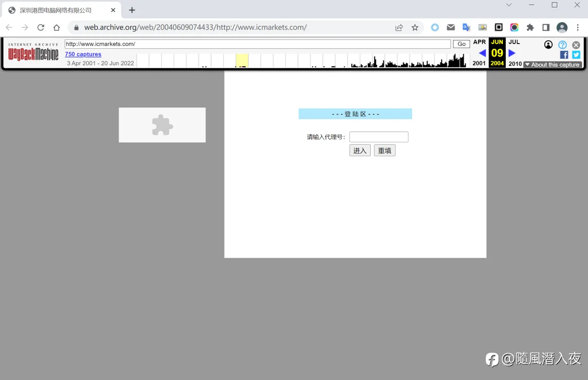The width and height of the screenshot is (588, 380).
Task: Open the Extensions puzzle menu
Action: click(x=530, y=28)
